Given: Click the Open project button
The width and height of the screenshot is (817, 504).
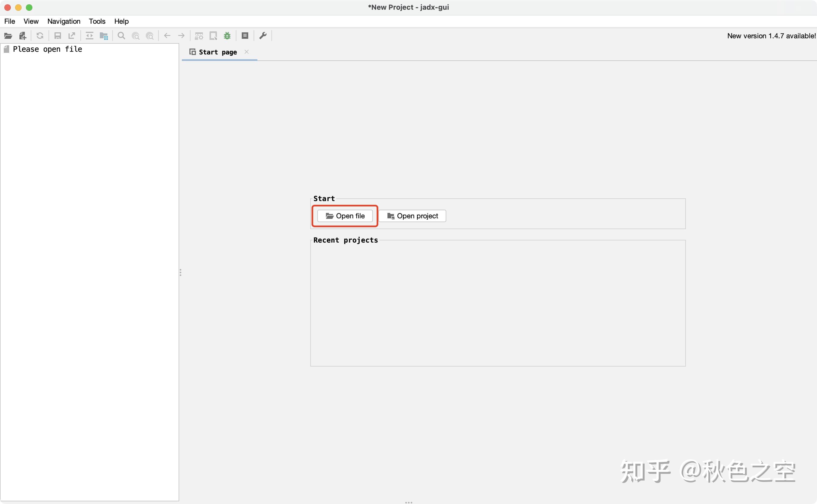Looking at the screenshot, I should click(x=412, y=216).
